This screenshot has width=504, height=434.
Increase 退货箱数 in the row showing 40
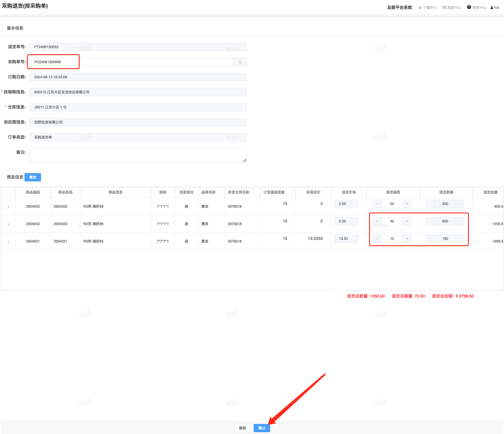coord(407,221)
